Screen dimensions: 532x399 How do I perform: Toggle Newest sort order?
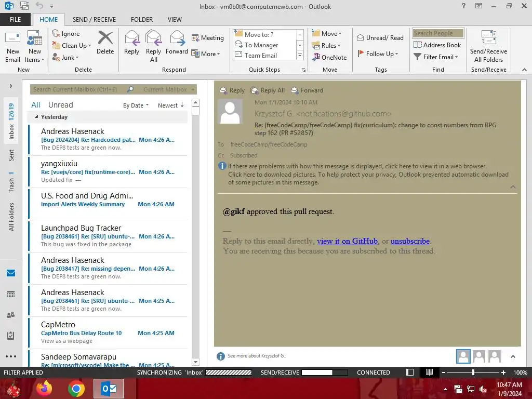pos(170,105)
